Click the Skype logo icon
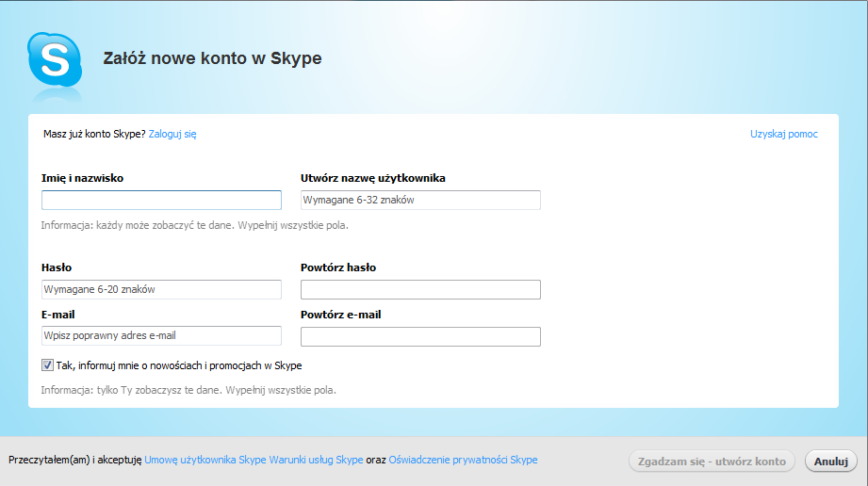Image resolution: width=868 pixels, height=486 pixels. point(55,59)
